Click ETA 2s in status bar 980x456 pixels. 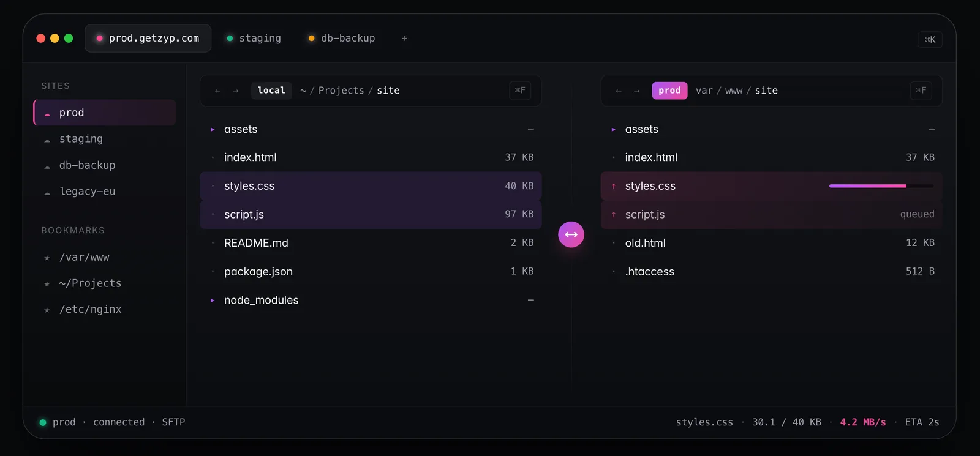tap(922, 422)
